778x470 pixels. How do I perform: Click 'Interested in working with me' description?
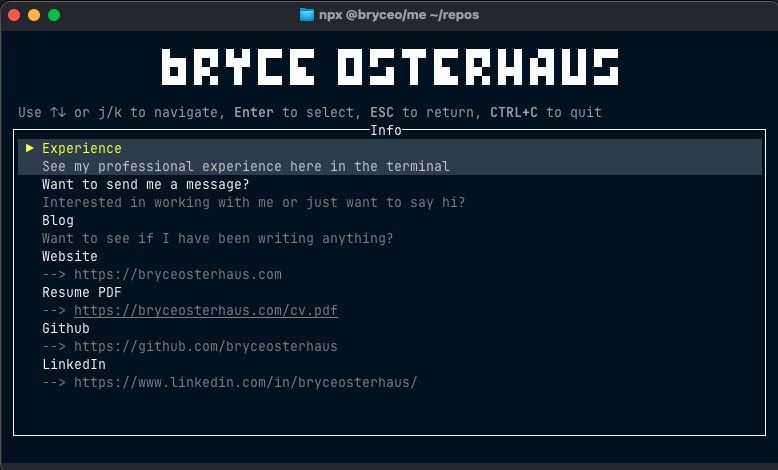(x=254, y=202)
